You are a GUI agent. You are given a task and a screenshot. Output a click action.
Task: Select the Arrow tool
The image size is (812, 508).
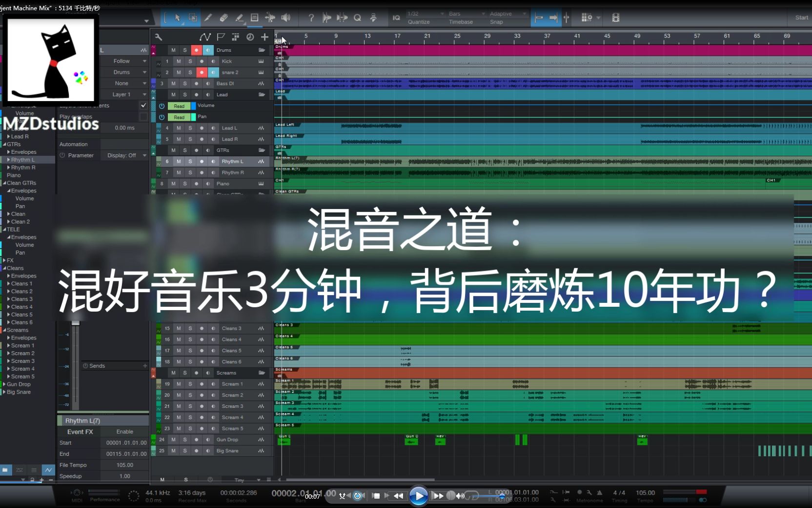pos(177,18)
